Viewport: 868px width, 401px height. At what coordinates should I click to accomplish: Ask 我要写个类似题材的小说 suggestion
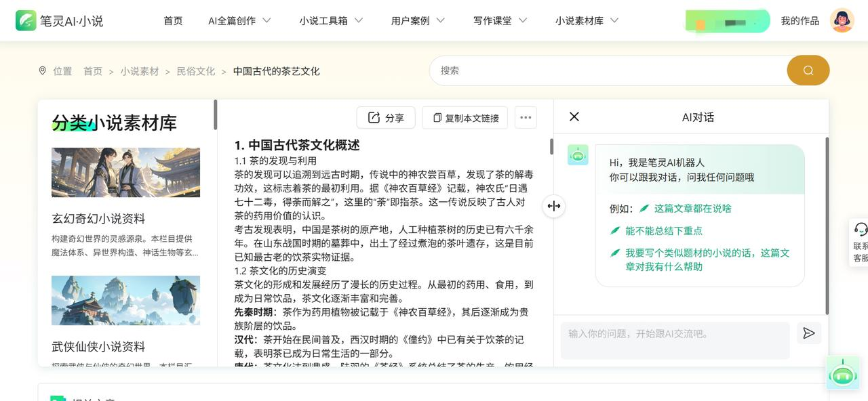pos(707,259)
